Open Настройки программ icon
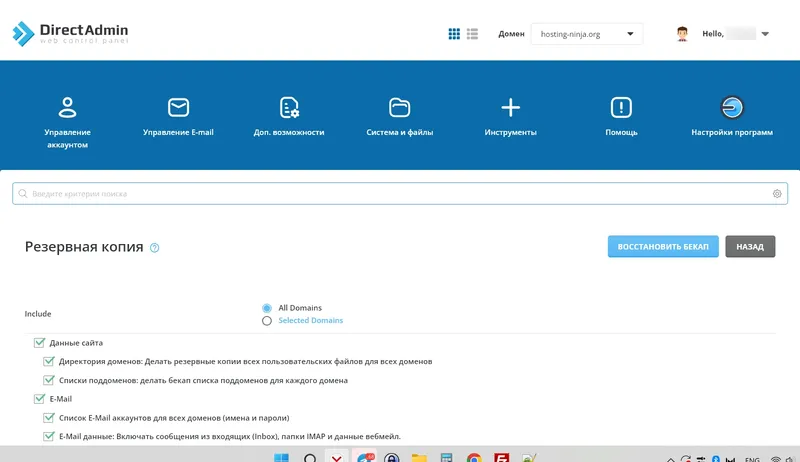Image resolution: width=800 pixels, height=462 pixels. (x=732, y=108)
